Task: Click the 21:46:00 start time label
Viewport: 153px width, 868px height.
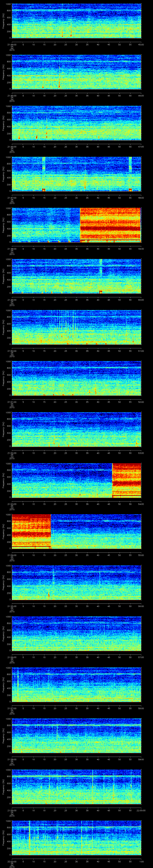Action: coord(12,147)
